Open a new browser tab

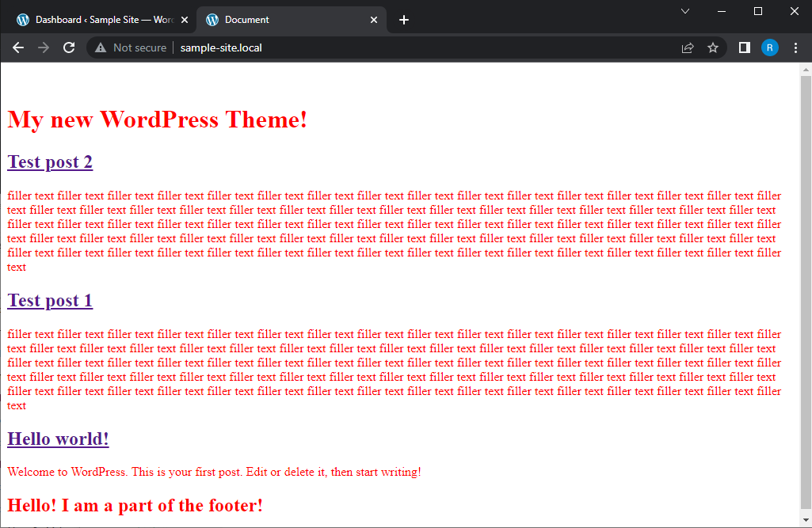pos(404,20)
